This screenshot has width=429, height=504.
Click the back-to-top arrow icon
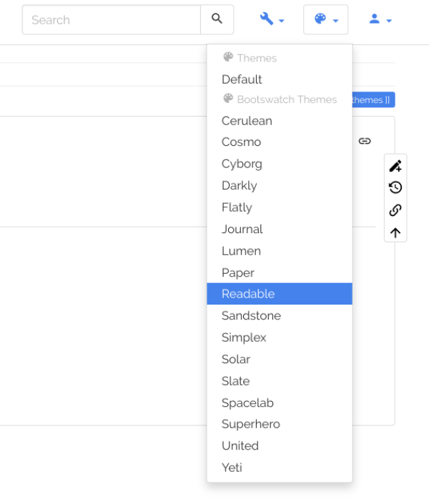point(395,232)
